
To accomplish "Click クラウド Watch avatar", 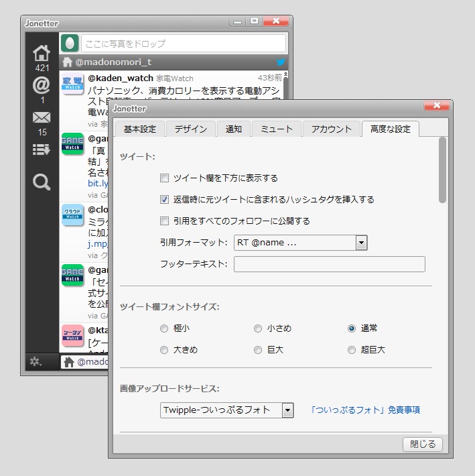I will point(72,215).
